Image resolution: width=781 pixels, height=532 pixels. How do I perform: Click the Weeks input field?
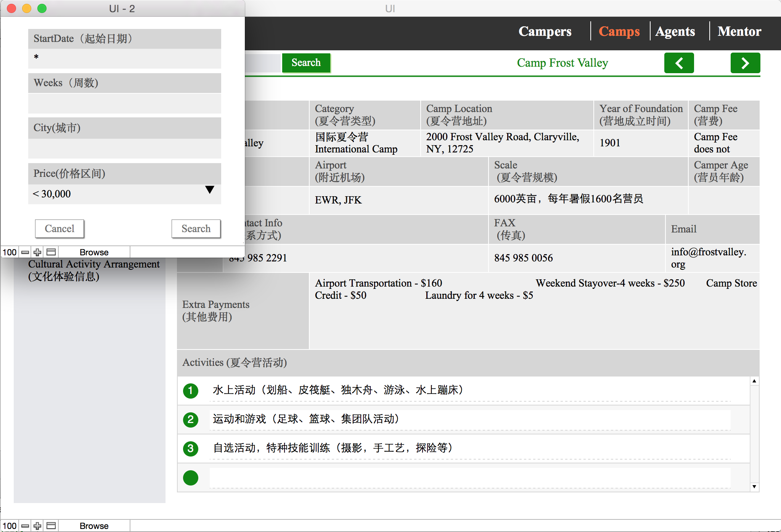coord(124,104)
